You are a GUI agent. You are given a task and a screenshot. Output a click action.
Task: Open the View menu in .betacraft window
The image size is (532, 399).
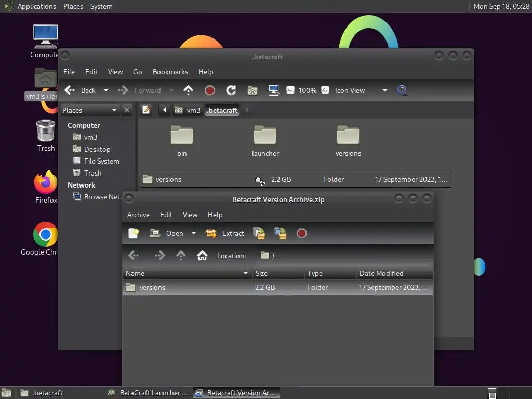[x=115, y=72]
